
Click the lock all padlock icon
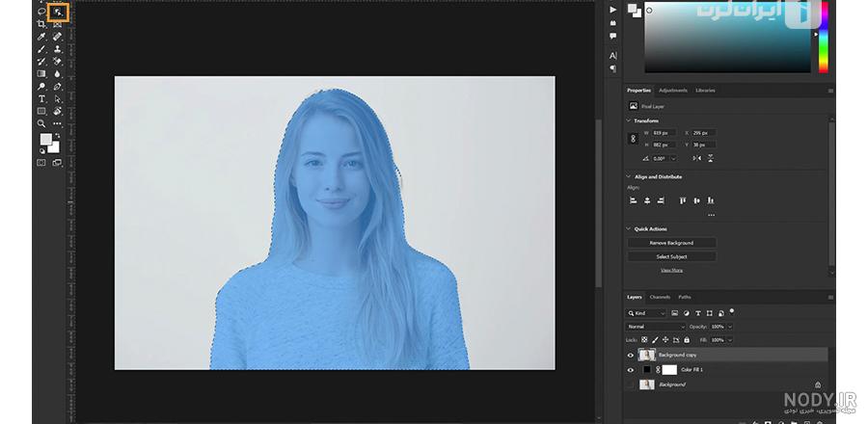click(687, 340)
